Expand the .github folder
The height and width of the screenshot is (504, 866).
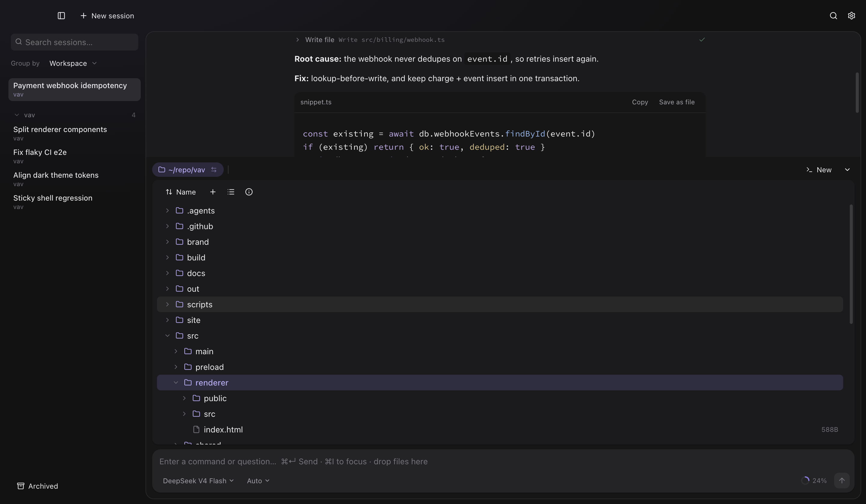pyautogui.click(x=167, y=226)
